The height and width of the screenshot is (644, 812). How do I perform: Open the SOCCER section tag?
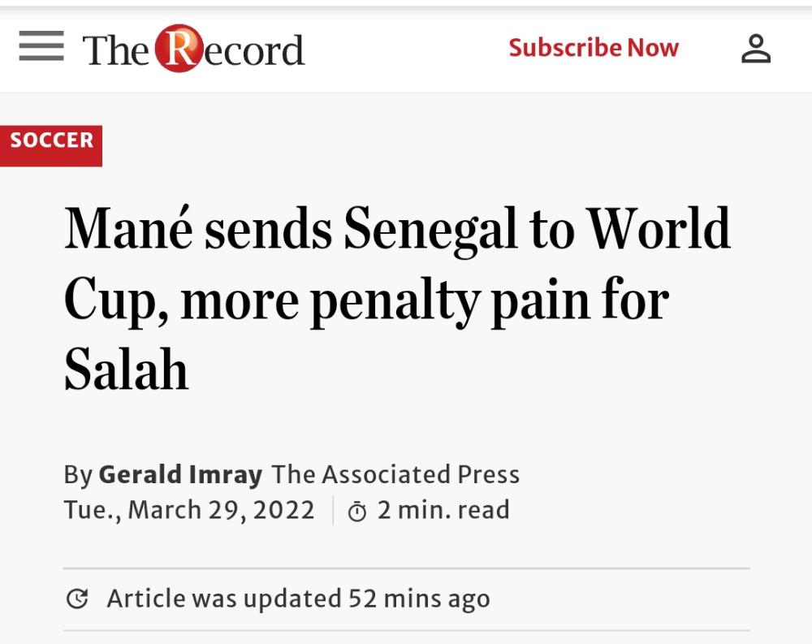[x=51, y=141]
